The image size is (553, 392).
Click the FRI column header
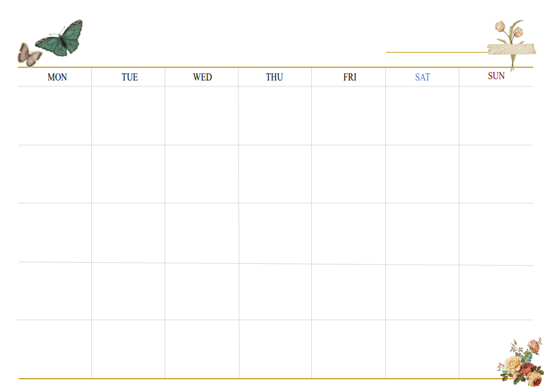pos(350,77)
